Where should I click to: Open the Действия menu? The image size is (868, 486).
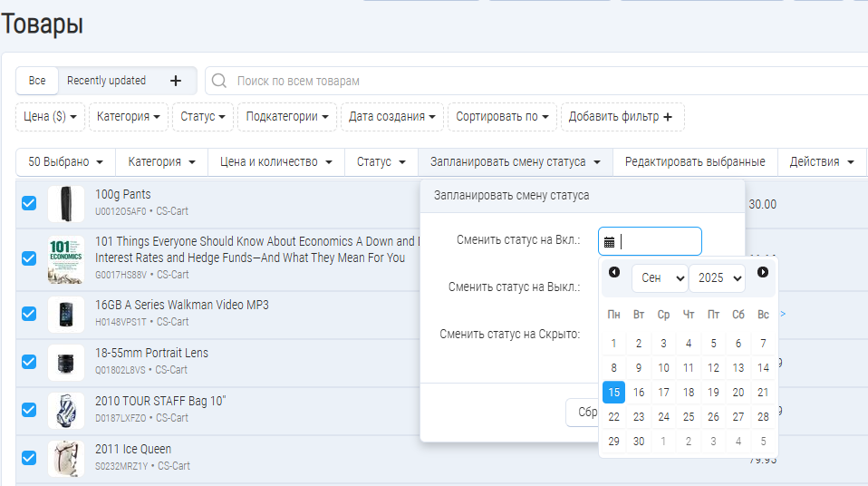(x=821, y=162)
